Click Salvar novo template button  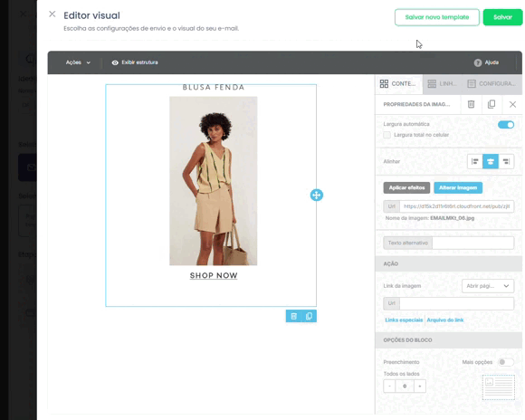[436, 17]
